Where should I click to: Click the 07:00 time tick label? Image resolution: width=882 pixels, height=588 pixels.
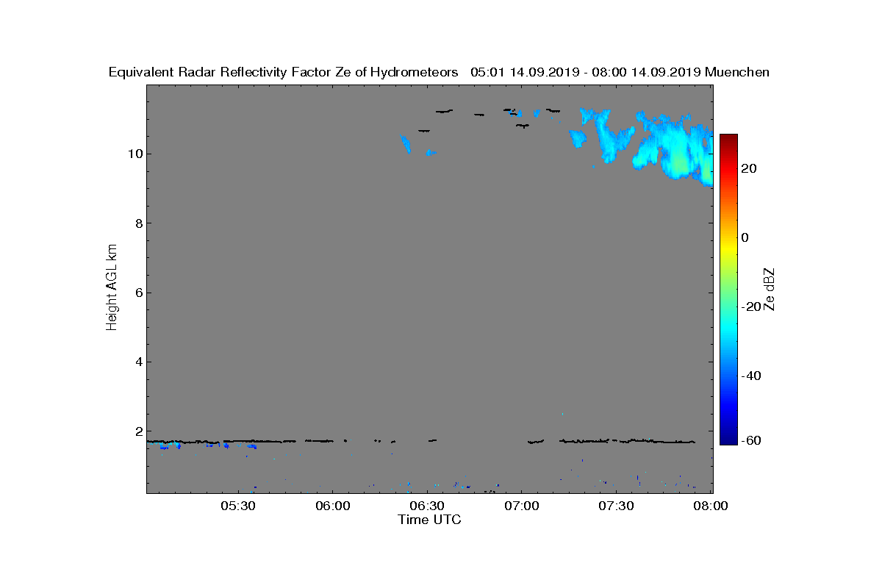pyautogui.click(x=522, y=506)
